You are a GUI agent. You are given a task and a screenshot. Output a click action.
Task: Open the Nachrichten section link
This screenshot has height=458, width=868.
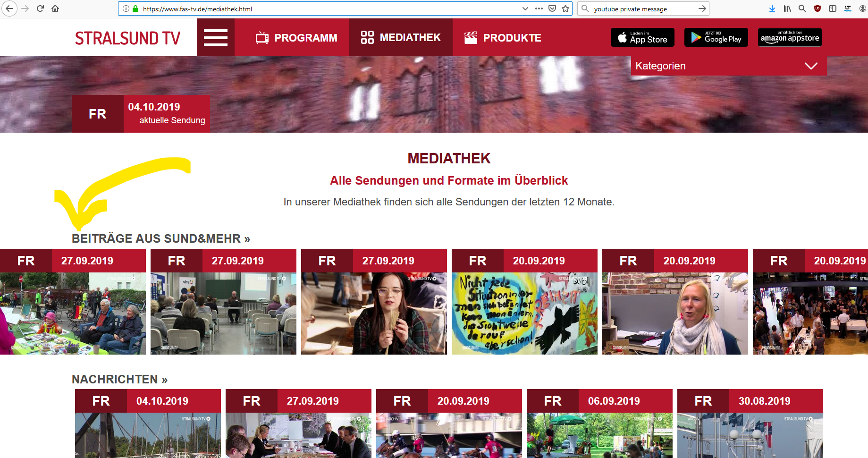click(119, 379)
